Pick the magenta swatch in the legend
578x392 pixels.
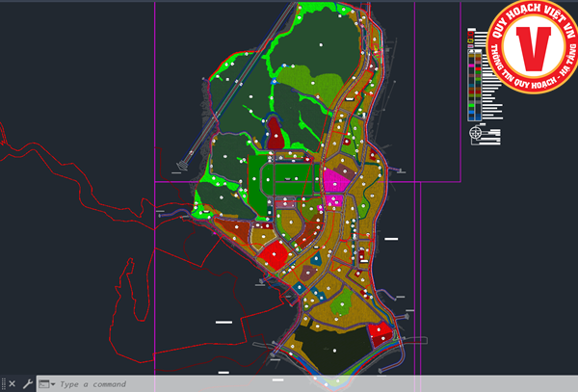coord(471,65)
